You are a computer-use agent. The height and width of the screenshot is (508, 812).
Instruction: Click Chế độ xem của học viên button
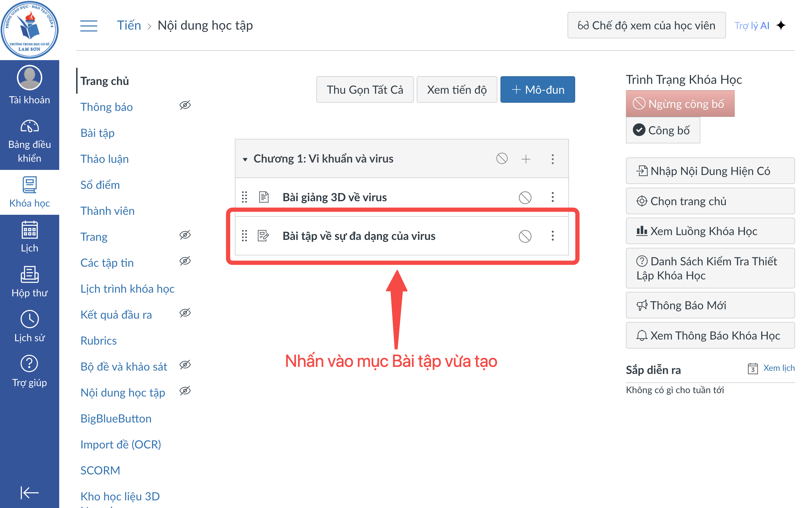click(x=646, y=25)
